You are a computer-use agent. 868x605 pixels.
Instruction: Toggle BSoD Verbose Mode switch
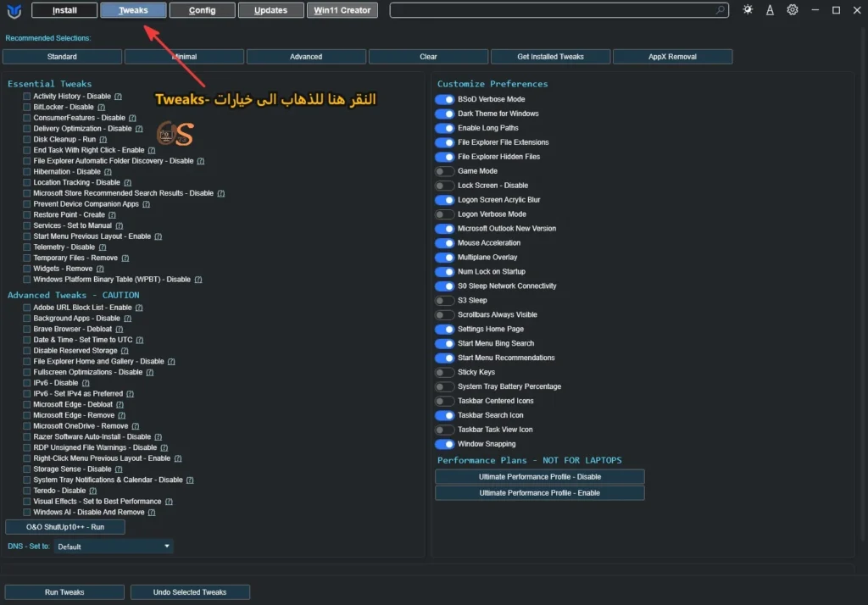tap(444, 100)
